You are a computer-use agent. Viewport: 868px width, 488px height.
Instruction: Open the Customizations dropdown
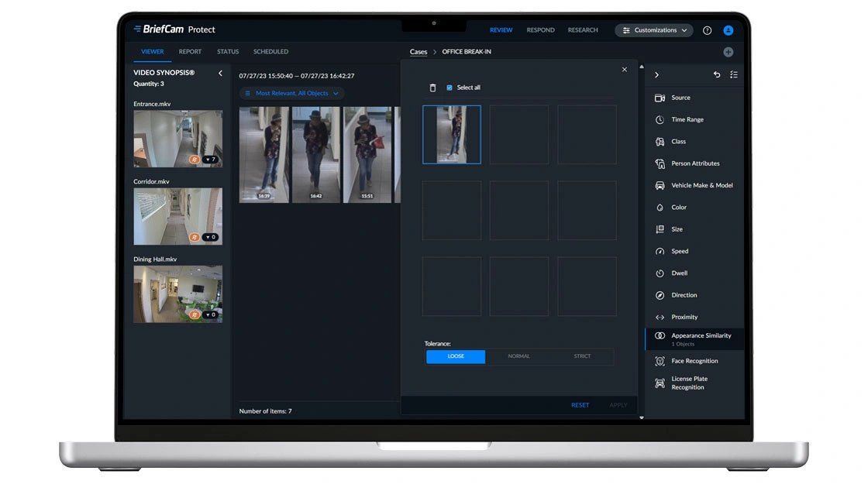pyautogui.click(x=654, y=30)
